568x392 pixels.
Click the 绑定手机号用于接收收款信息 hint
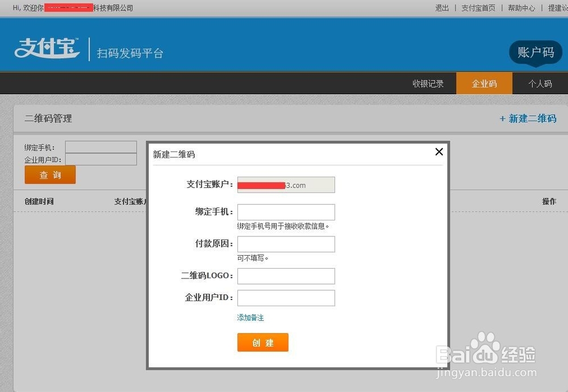[283, 227]
